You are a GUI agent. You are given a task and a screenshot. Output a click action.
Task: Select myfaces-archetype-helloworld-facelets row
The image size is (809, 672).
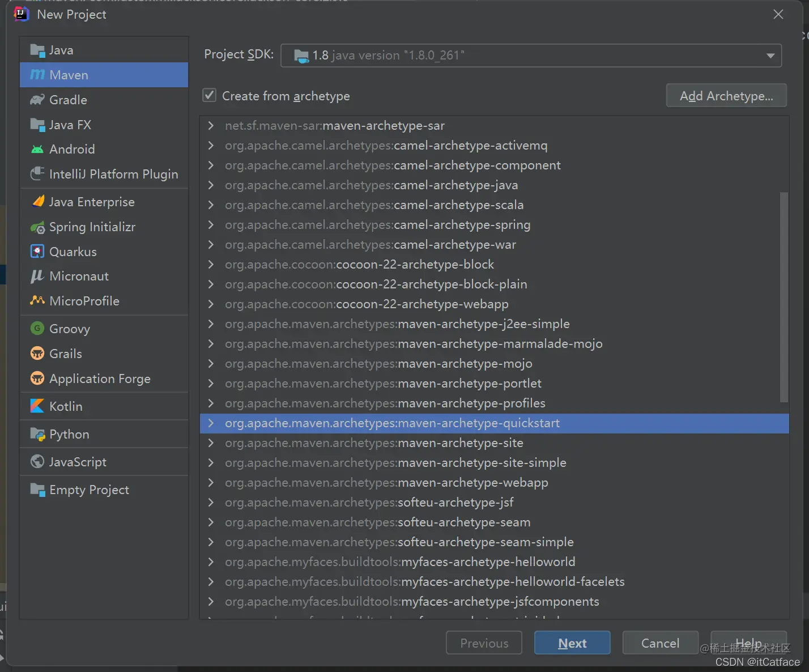(x=495, y=581)
